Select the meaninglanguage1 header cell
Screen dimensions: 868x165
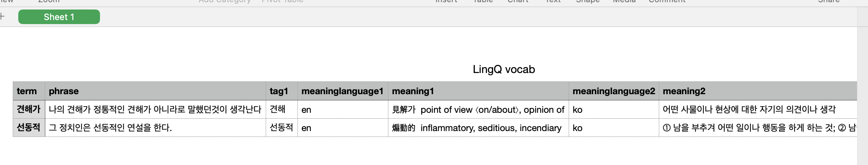pos(343,91)
